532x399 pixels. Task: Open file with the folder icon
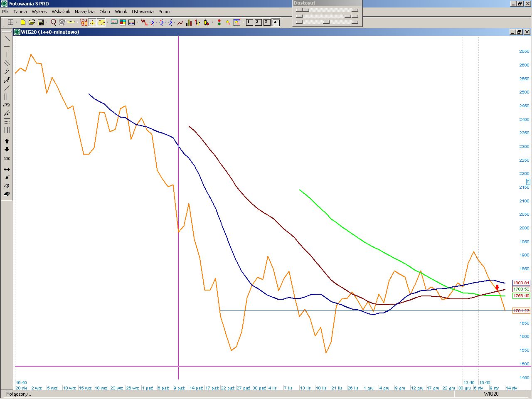point(32,22)
